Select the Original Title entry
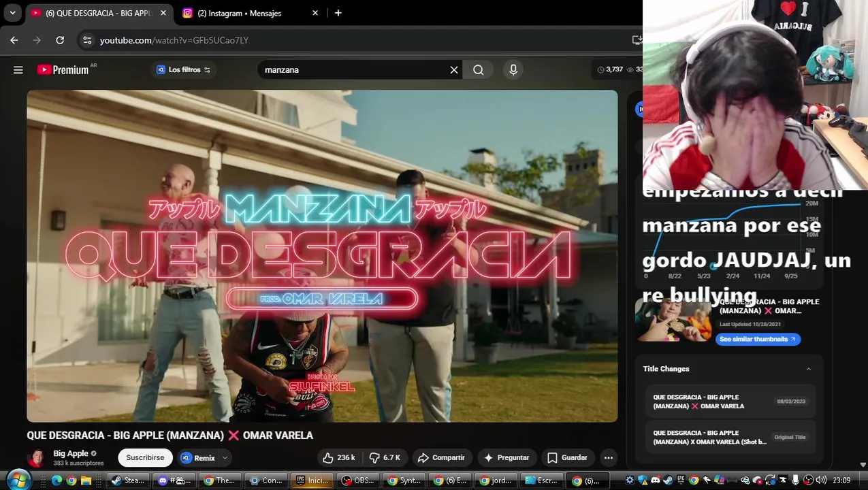This screenshot has width=868, height=490. [x=730, y=437]
